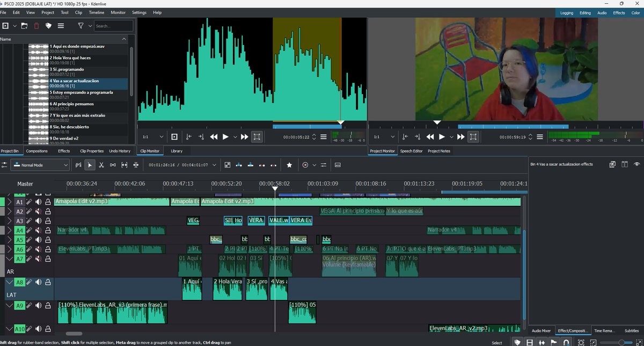Rewind playback in Clip Monitor
The image size is (644, 346).
[x=214, y=137]
